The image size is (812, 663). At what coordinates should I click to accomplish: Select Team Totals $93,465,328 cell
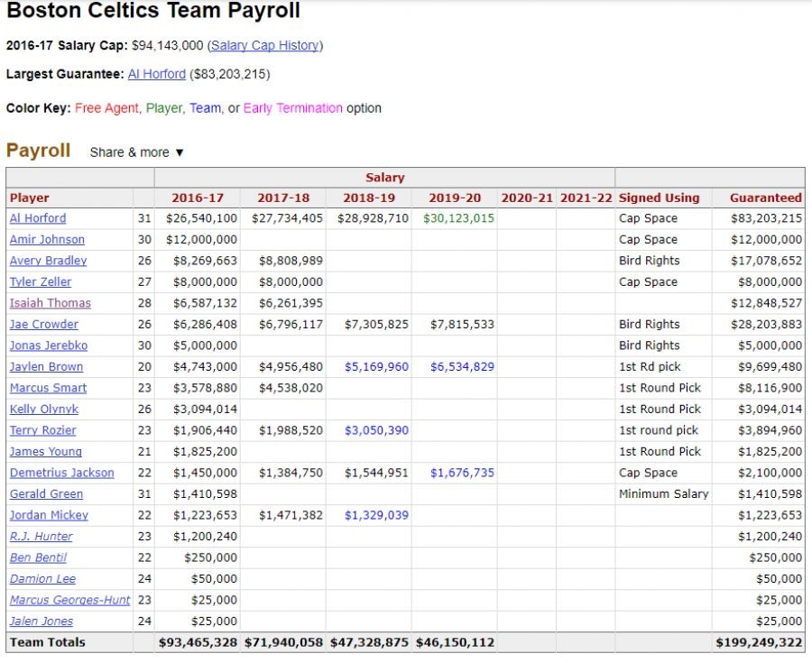pos(198,643)
